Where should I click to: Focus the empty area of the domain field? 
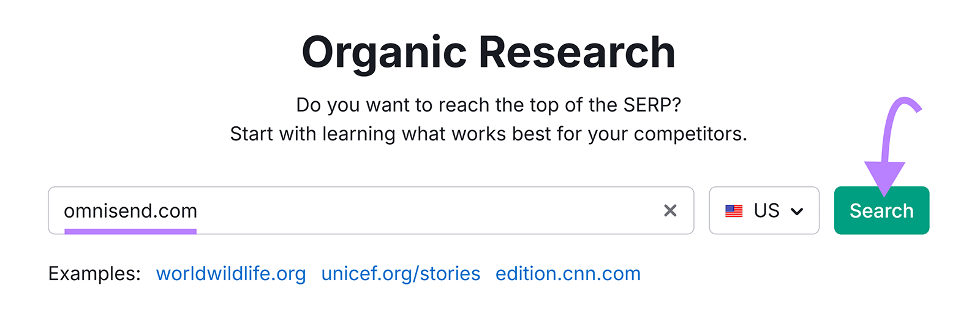(429, 211)
